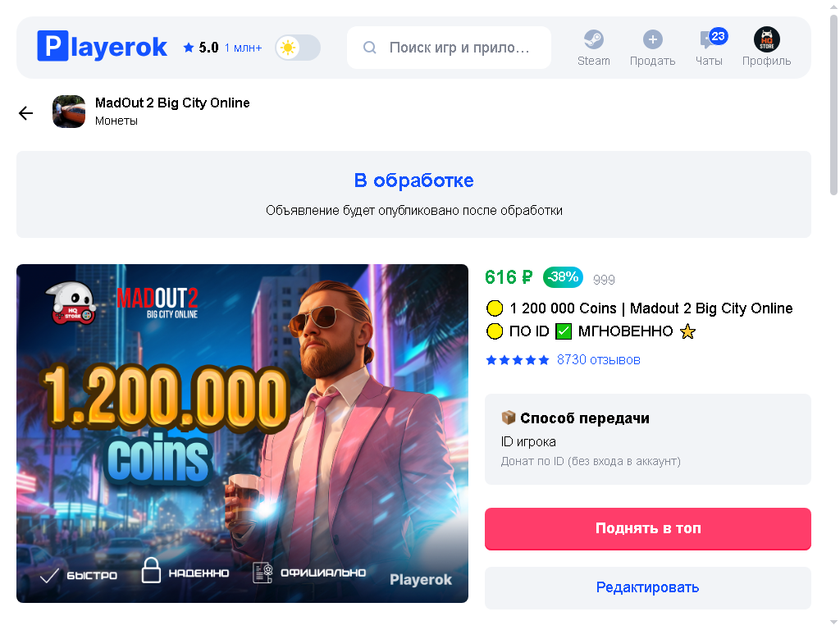Click the Способ передачи info block
840x630 pixels.
[x=648, y=440]
